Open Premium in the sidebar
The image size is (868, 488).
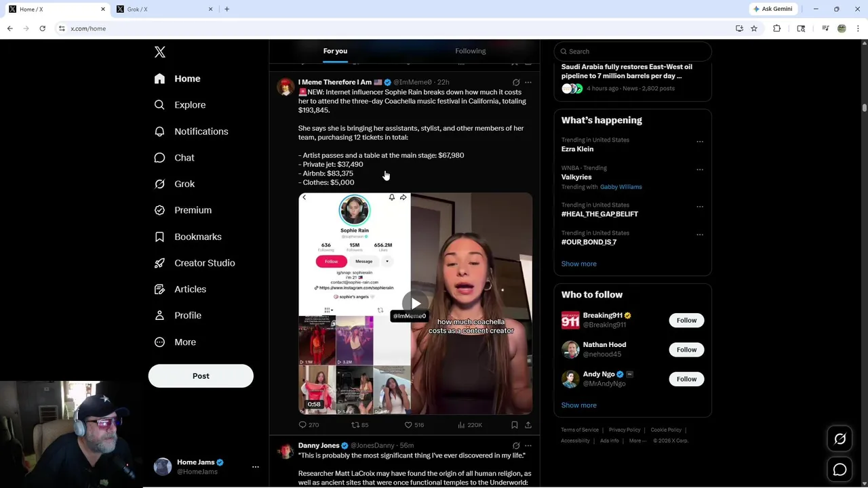182,210
